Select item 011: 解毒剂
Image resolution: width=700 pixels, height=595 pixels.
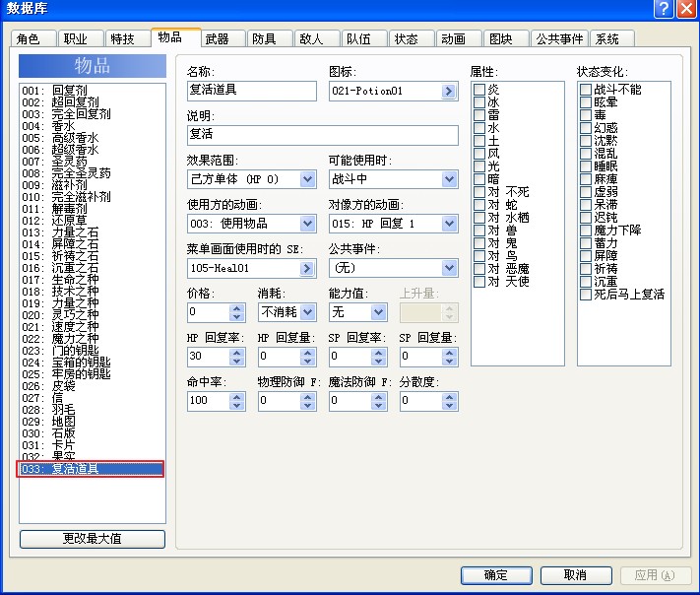93,209
